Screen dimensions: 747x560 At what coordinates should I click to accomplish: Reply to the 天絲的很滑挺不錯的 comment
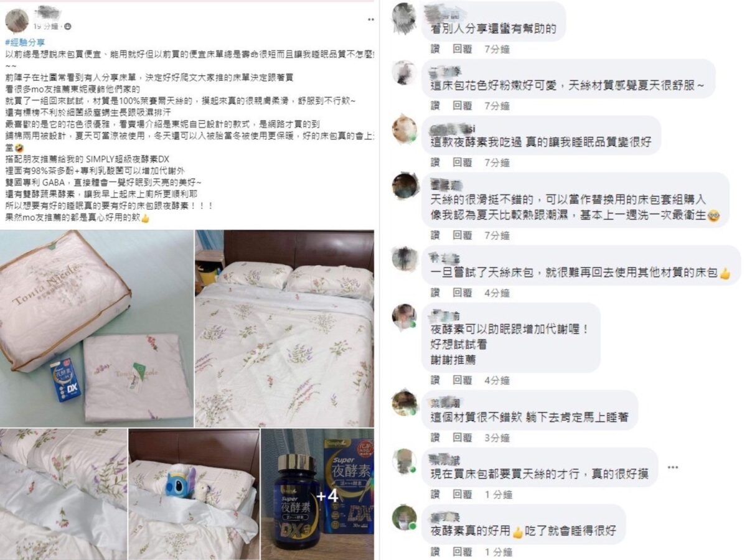pyautogui.click(x=463, y=235)
